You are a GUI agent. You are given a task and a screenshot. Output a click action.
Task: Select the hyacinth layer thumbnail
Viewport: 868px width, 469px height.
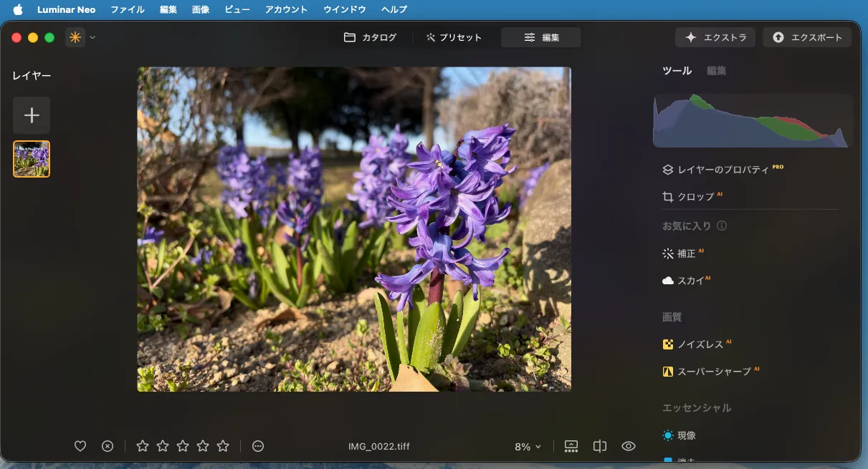32,159
